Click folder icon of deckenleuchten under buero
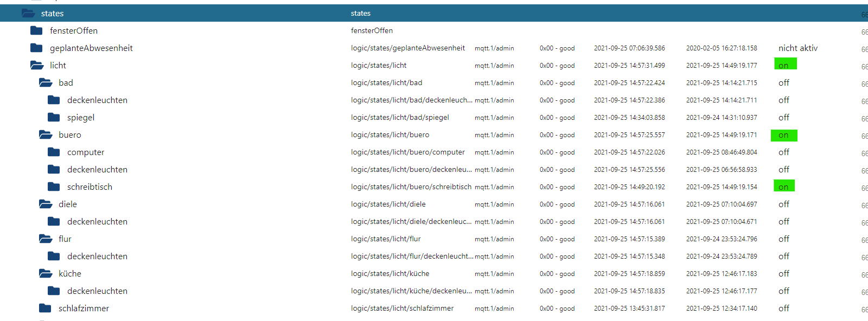868x321 pixels. pyautogui.click(x=54, y=169)
